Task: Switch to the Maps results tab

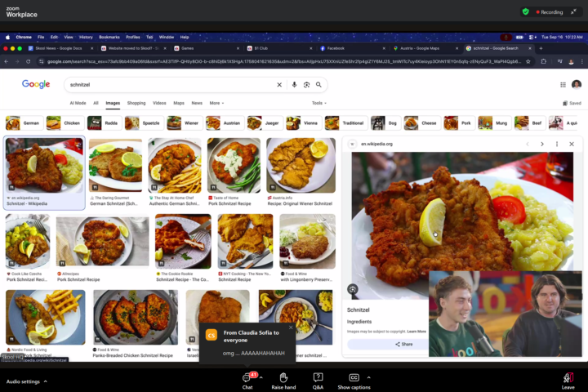Action: click(179, 103)
